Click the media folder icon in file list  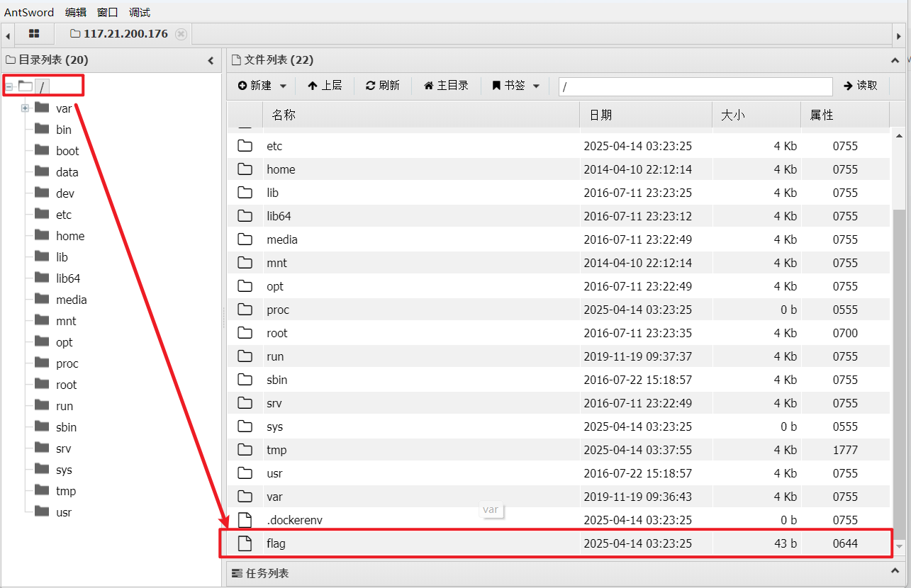[245, 239]
